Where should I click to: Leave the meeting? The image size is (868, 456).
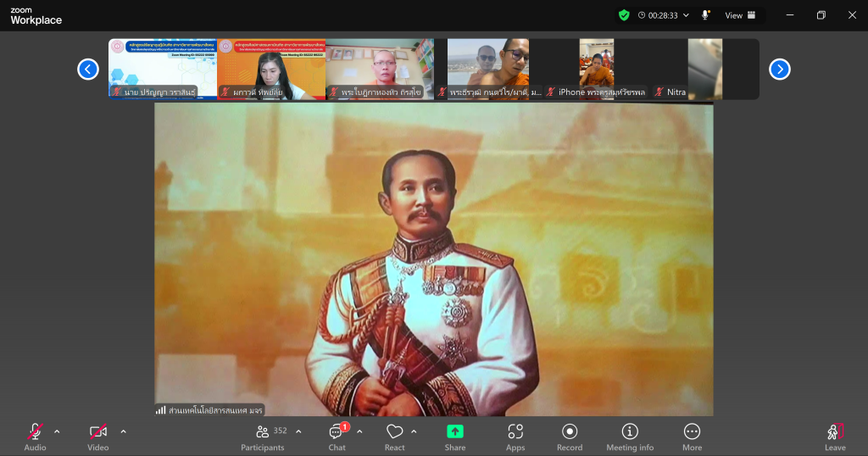(835, 437)
